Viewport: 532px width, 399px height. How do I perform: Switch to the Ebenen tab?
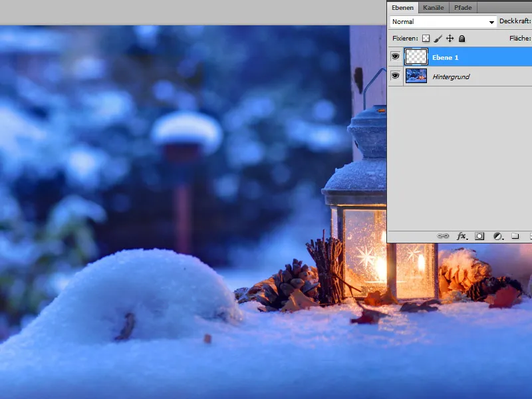pyautogui.click(x=402, y=7)
